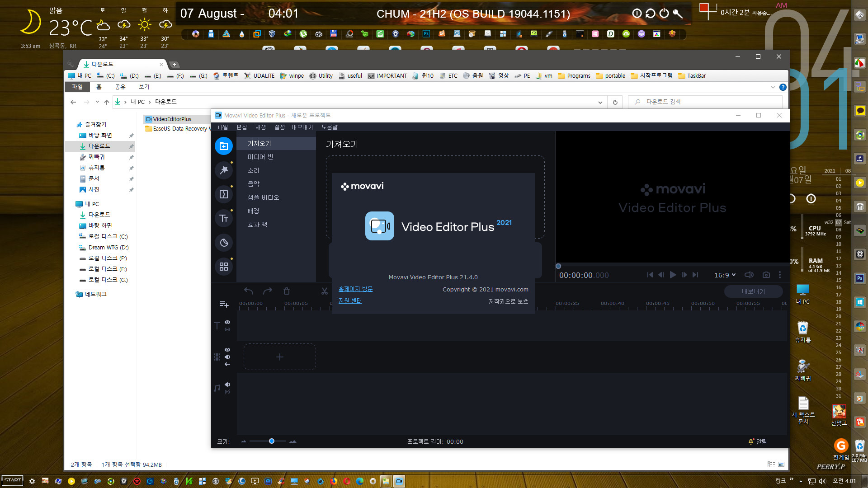Image resolution: width=868 pixels, height=488 pixels.
Task: Click the 내보내기 export button
Action: coord(753,291)
